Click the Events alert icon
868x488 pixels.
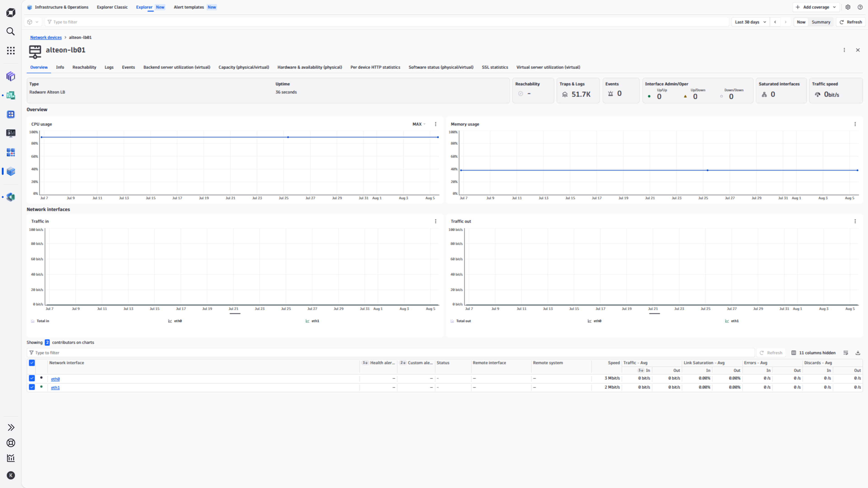(611, 94)
